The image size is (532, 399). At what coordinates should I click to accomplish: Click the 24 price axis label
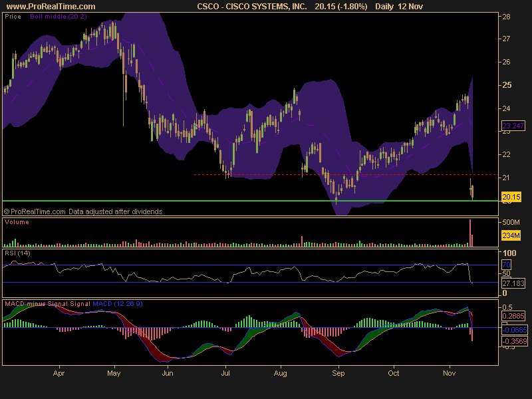click(507, 108)
